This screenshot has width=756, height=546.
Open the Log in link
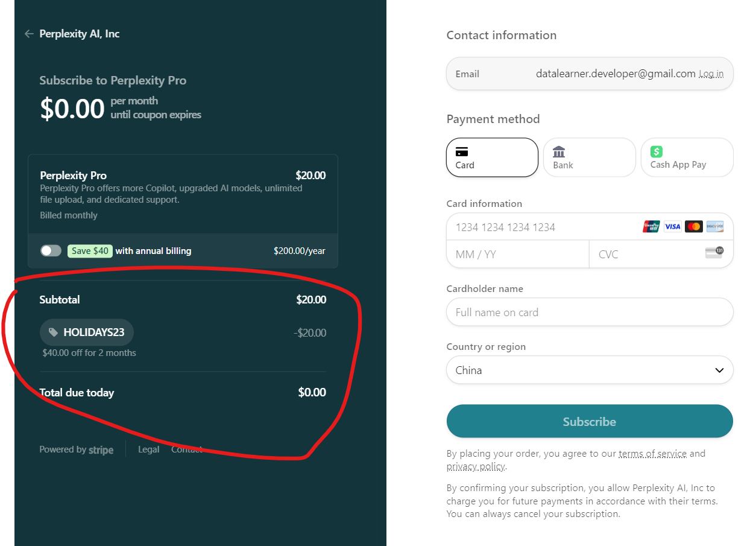point(711,74)
